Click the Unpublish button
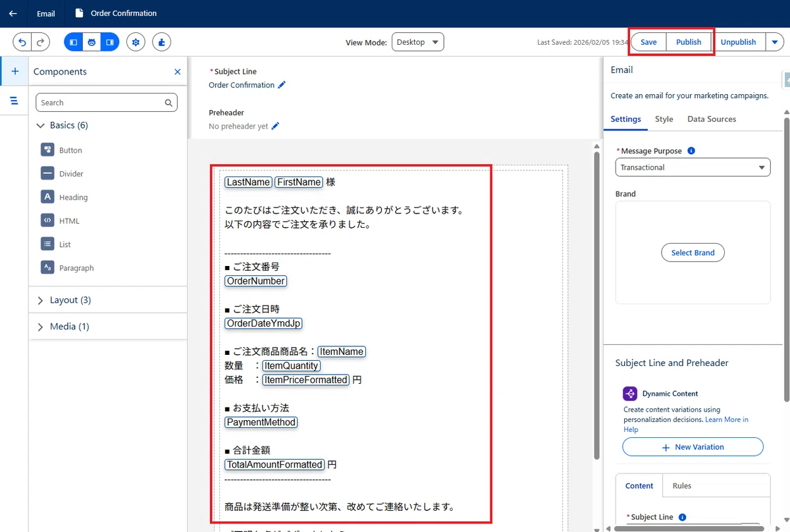The image size is (790, 532). point(738,42)
